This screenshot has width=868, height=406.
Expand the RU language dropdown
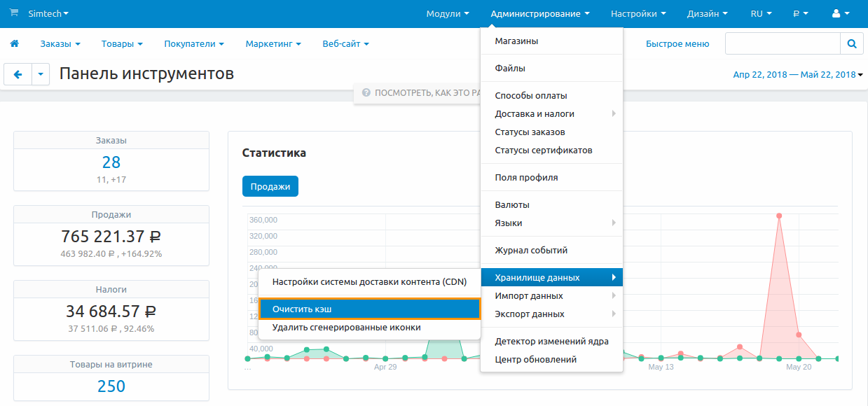click(761, 13)
